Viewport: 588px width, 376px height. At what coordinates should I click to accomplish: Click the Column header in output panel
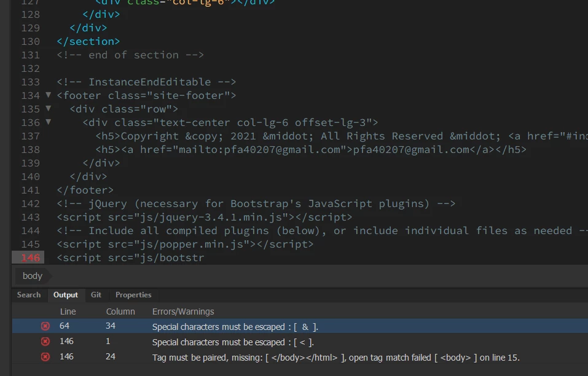pyautogui.click(x=120, y=311)
